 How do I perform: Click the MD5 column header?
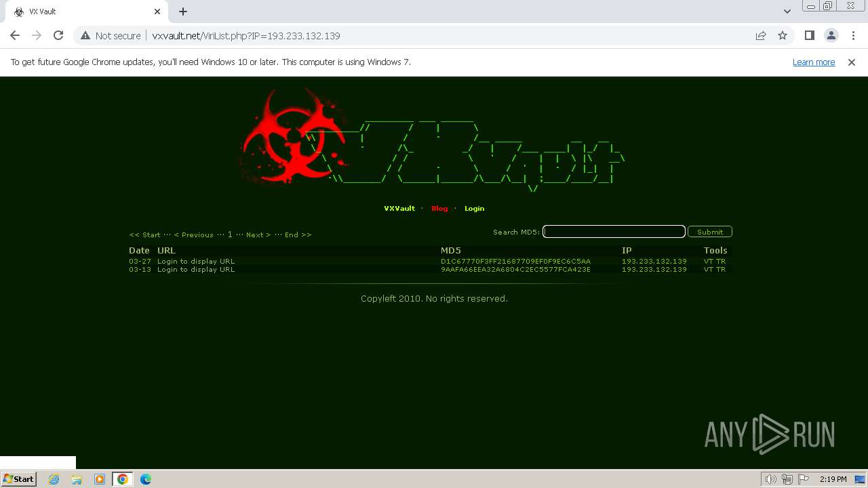[x=451, y=251]
